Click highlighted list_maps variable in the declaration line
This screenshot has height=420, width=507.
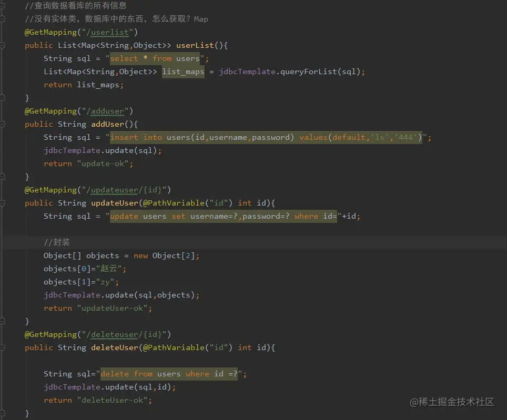183,71
